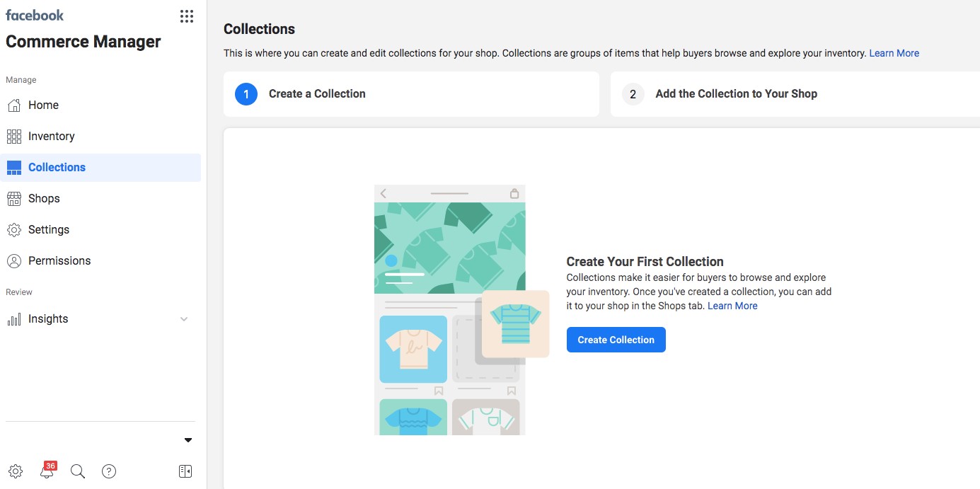Viewport: 980px width, 489px height.
Task: Click the Shops storefront icon
Action: [14, 199]
